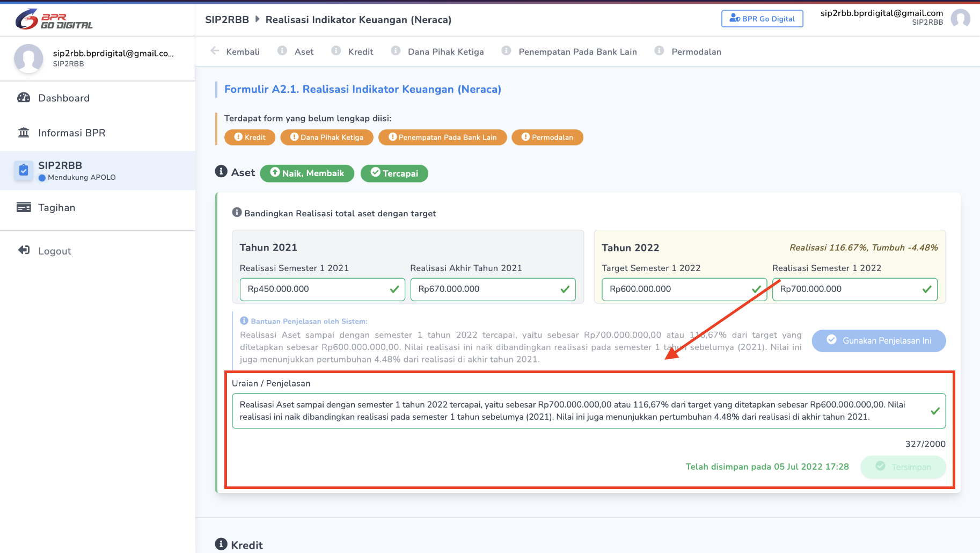Click the Naik, Membaik green badge

tap(307, 173)
